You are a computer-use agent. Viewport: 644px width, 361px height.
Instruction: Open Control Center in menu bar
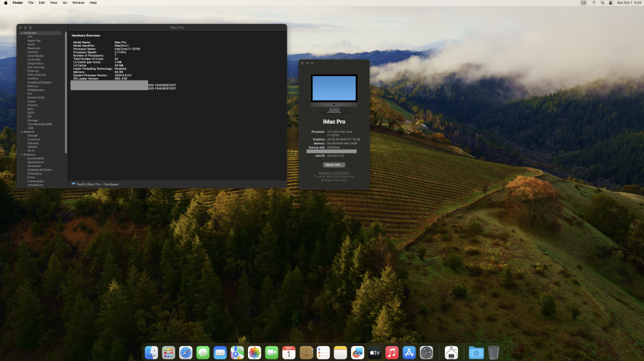point(611,3)
